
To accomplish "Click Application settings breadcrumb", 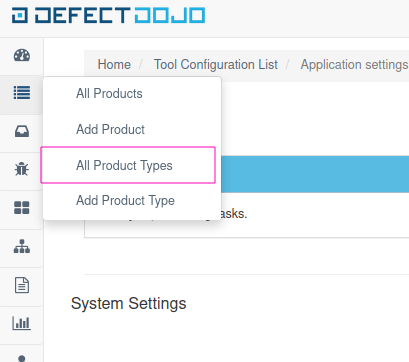I will 354,64.
